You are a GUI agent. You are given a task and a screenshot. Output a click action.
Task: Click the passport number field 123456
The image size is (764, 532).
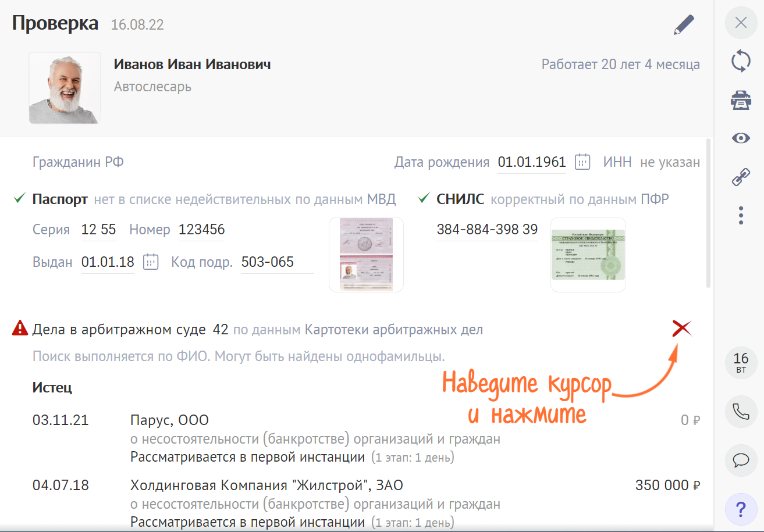pos(201,230)
